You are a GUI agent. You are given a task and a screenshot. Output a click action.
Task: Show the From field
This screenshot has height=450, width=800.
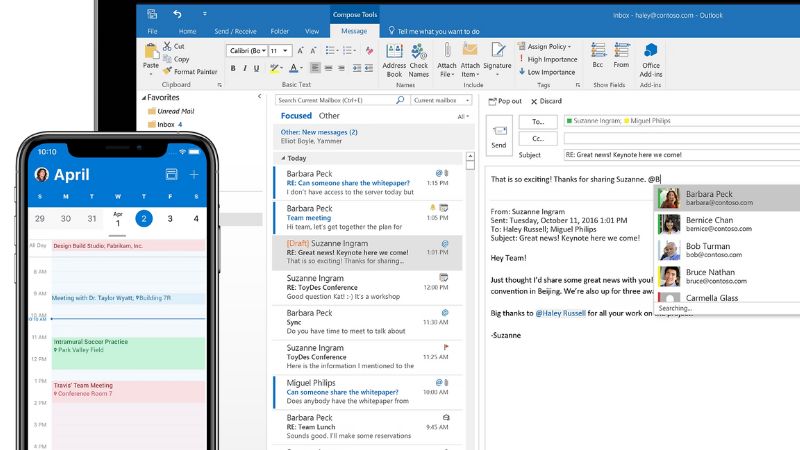[621, 56]
